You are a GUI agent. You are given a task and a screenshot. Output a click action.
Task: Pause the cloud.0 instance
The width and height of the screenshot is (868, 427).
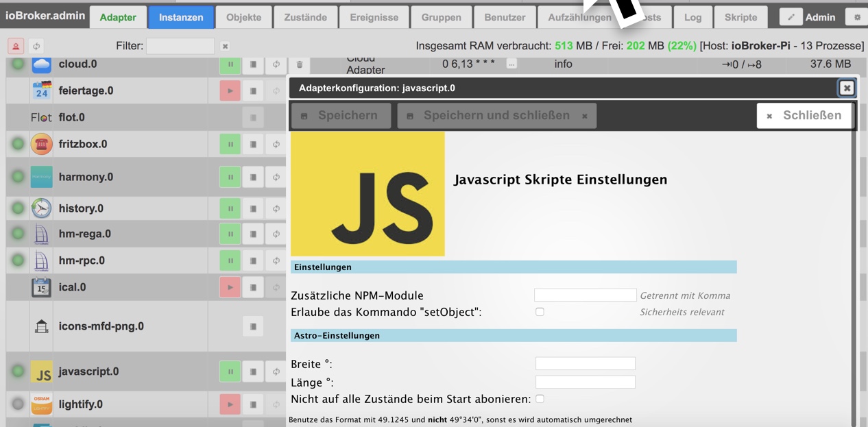pos(230,64)
